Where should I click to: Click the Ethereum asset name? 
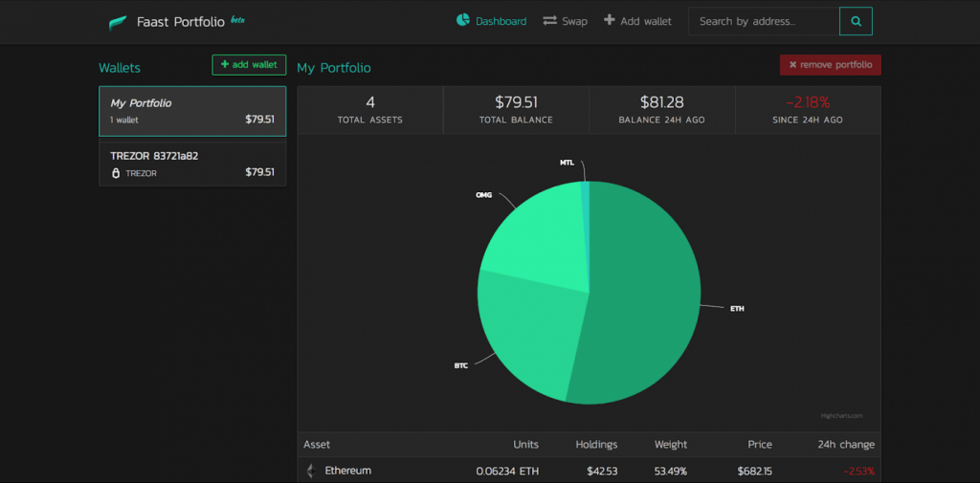pos(348,471)
